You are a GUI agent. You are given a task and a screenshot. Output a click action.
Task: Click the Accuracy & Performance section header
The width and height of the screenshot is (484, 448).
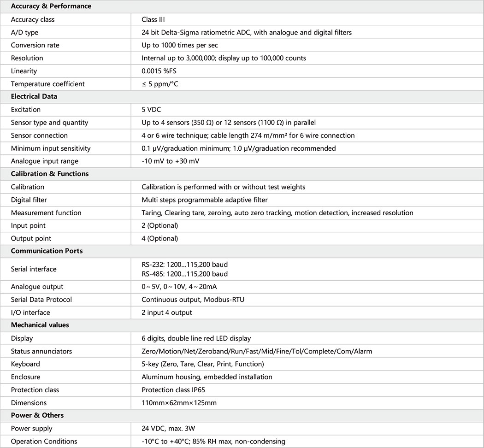51,6
